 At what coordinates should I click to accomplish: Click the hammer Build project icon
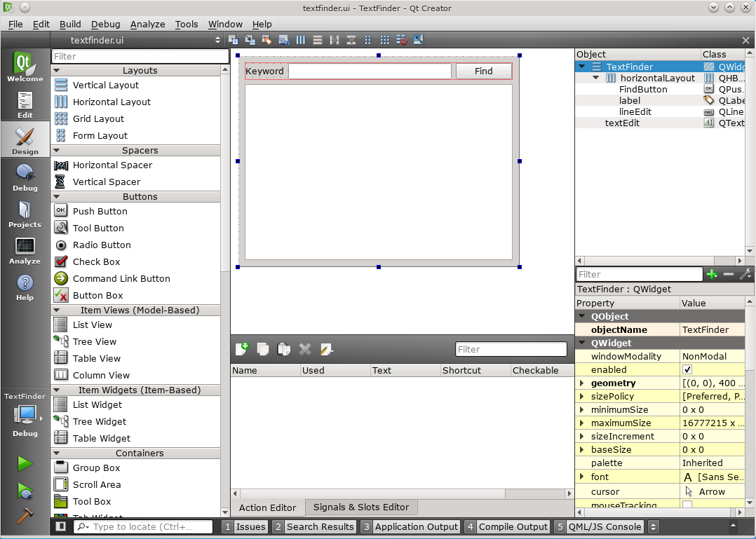coord(25,514)
